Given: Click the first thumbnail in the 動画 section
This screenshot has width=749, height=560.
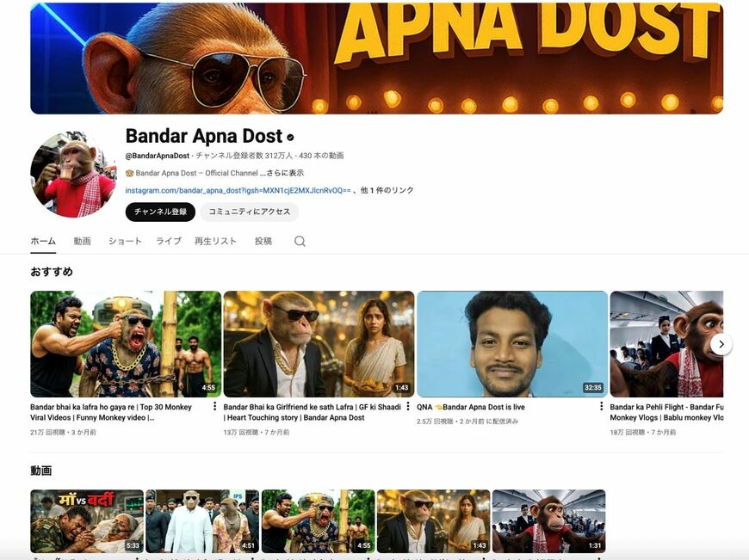Looking at the screenshot, I should click(x=86, y=520).
